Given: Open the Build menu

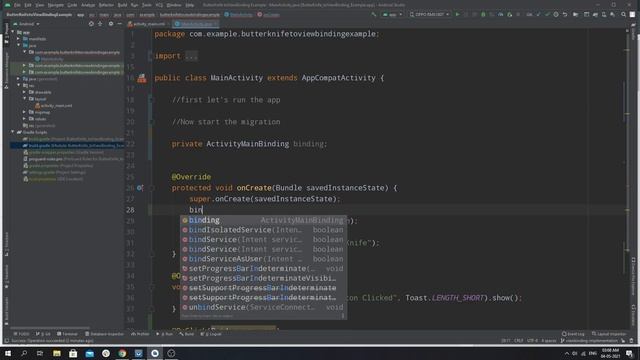Looking at the screenshot, I should coord(122,5).
